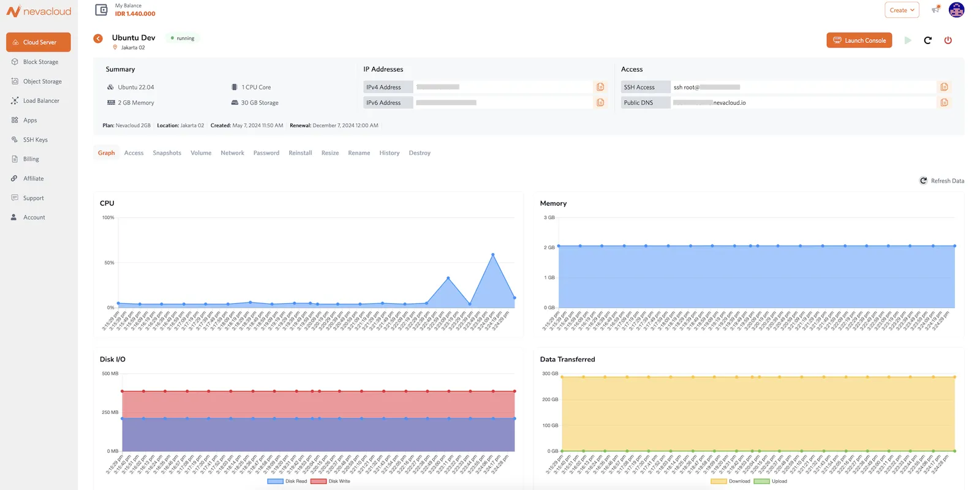This screenshot has width=980, height=490.
Task: Click the back arrow beside Ubuntu Dev
Action: [98, 39]
